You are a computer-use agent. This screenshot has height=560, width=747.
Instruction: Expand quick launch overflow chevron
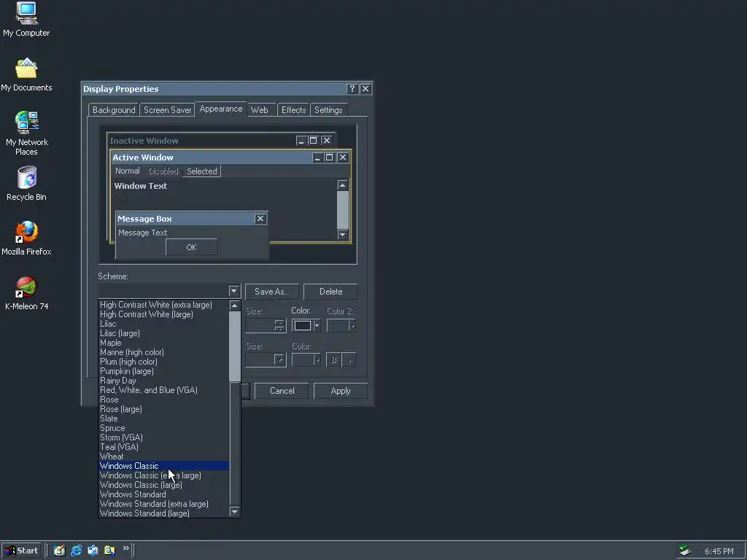tap(125, 548)
